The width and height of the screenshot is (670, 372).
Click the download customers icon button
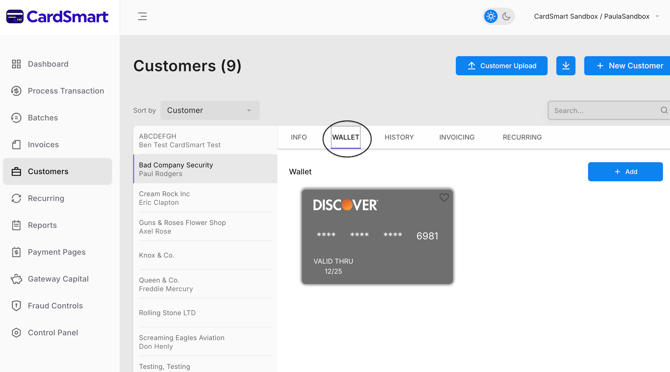[566, 66]
